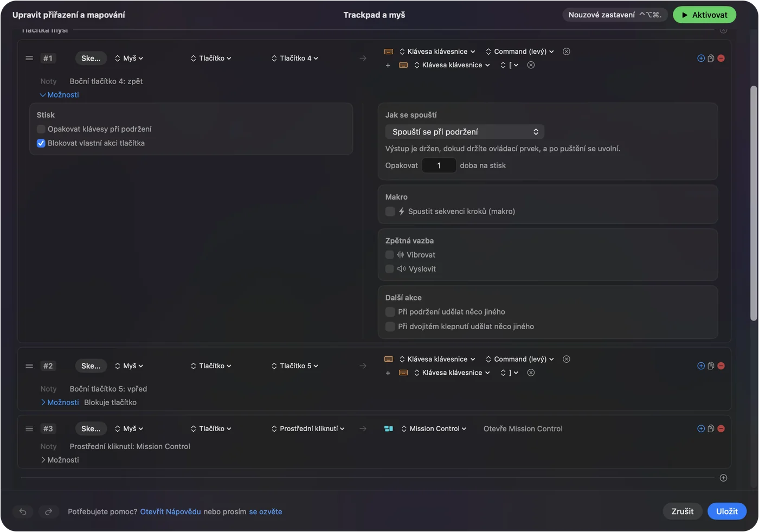
Task: Open Myš device dropdown in row #1
Action: [129, 58]
